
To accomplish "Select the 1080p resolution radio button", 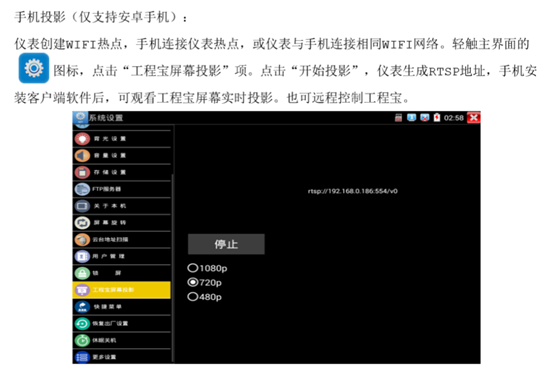I will click(x=193, y=268).
